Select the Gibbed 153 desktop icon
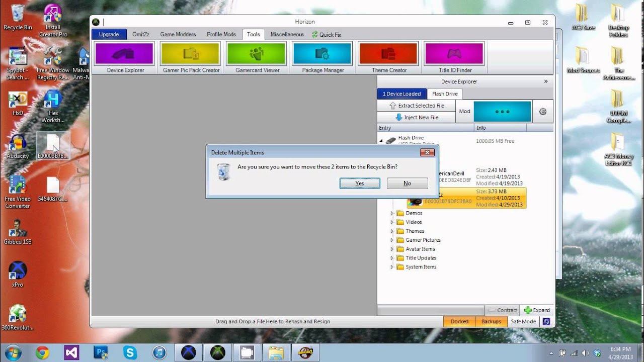Image resolution: width=644 pixels, height=362 pixels. tap(18, 232)
